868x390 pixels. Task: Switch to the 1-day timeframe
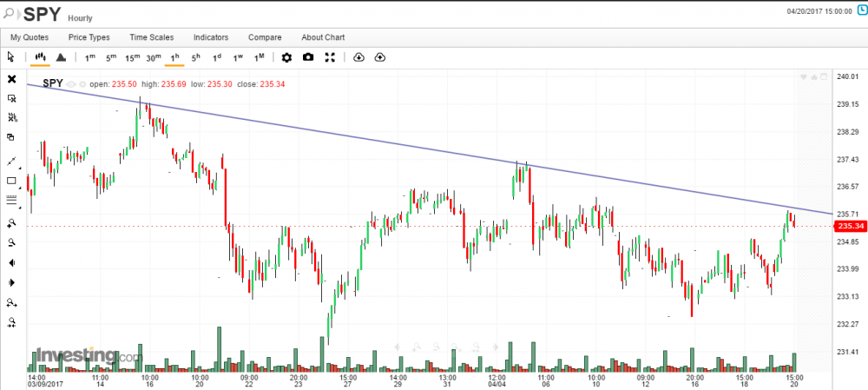217,57
